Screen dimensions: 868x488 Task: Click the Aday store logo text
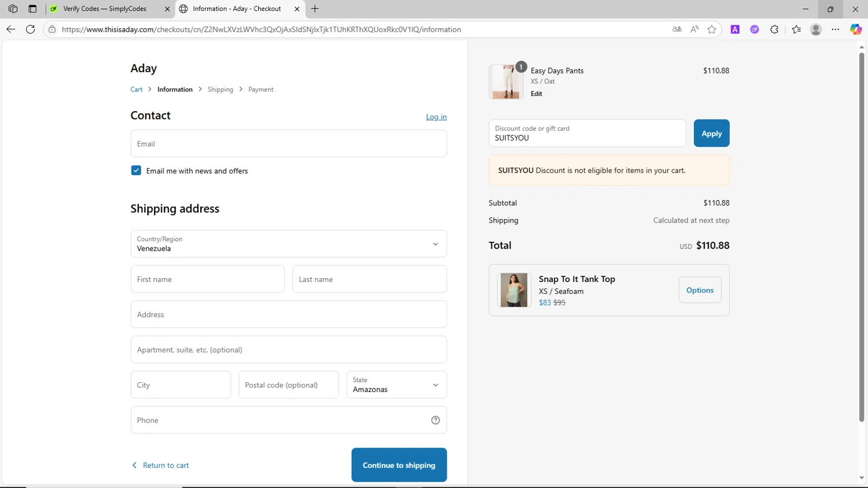coord(144,68)
